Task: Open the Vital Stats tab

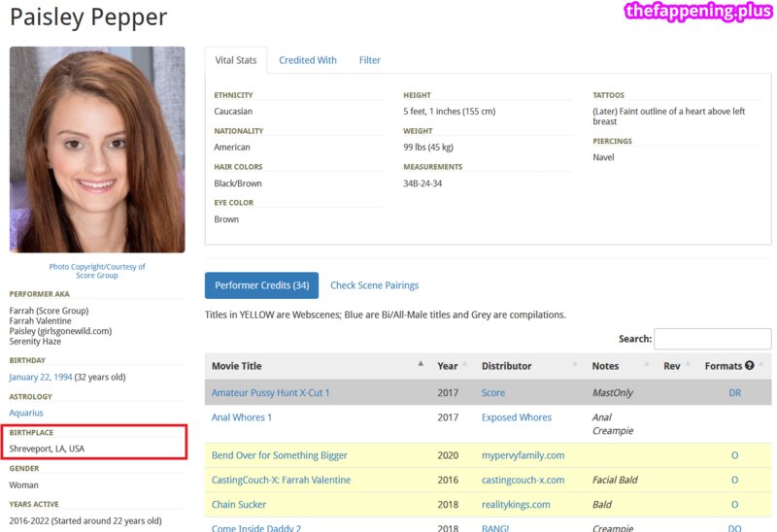Action: (x=236, y=60)
